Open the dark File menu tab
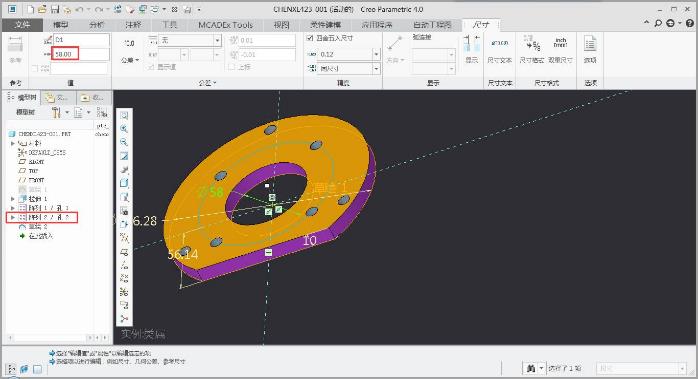Image resolution: width=698 pixels, height=379 pixels. click(x=22, y=25)
